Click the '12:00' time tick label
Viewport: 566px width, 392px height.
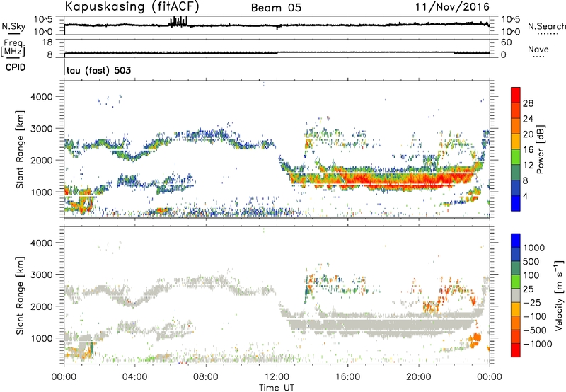[277, 377]
